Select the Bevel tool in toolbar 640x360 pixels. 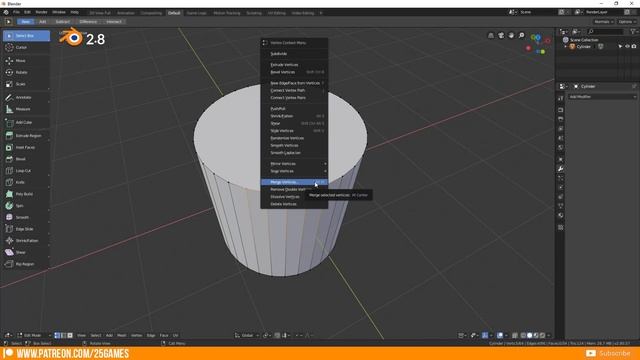(27, 159)
